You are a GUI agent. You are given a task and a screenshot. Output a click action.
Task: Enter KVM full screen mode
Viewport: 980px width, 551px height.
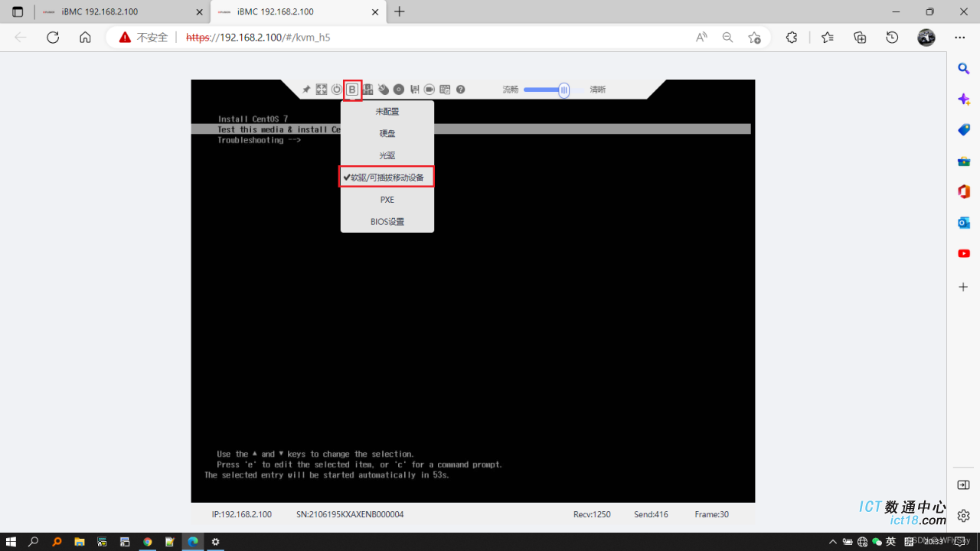(x=322, y=90)
